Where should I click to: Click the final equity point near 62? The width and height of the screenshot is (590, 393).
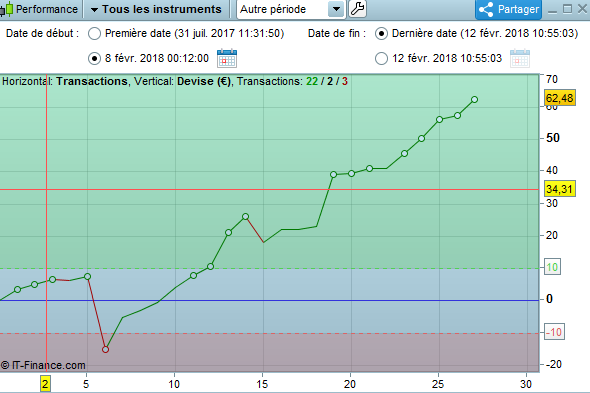[474, 100]
